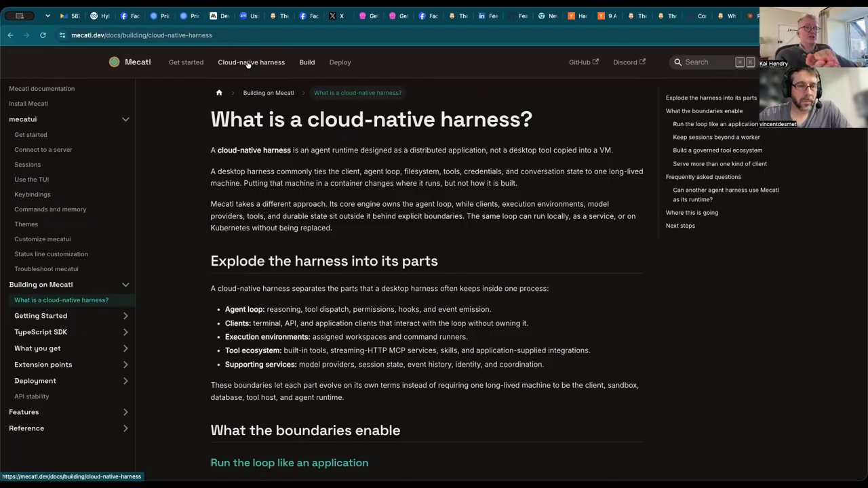Open site info icon left of the URL
Viewport: 868px width, 488px height.
point(62,35)
